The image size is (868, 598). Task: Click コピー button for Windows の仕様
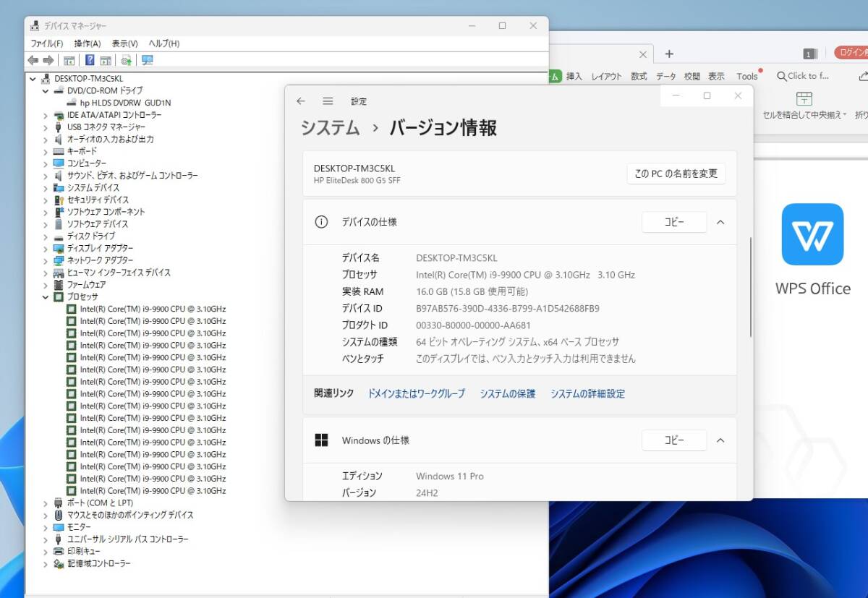click(x=674, y=440)
